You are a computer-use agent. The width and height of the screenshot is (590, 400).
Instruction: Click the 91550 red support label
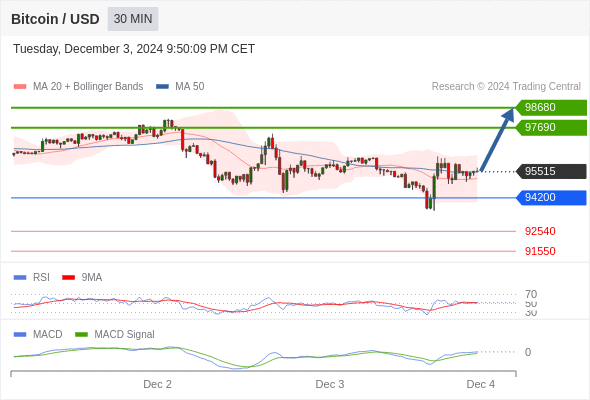[540, 251]
